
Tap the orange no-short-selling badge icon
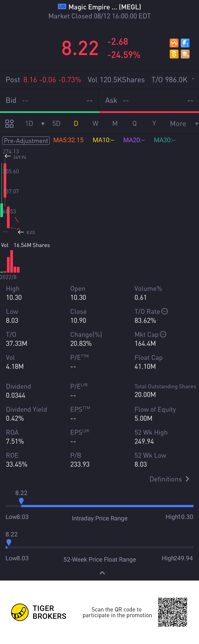click(174, 43)
